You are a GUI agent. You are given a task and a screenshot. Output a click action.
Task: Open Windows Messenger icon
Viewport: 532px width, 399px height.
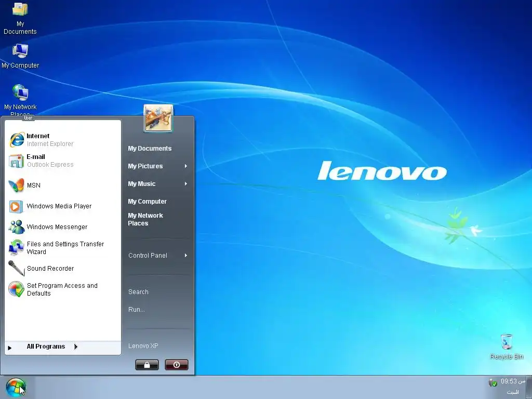pyautogui.click(x=16, y=227)
